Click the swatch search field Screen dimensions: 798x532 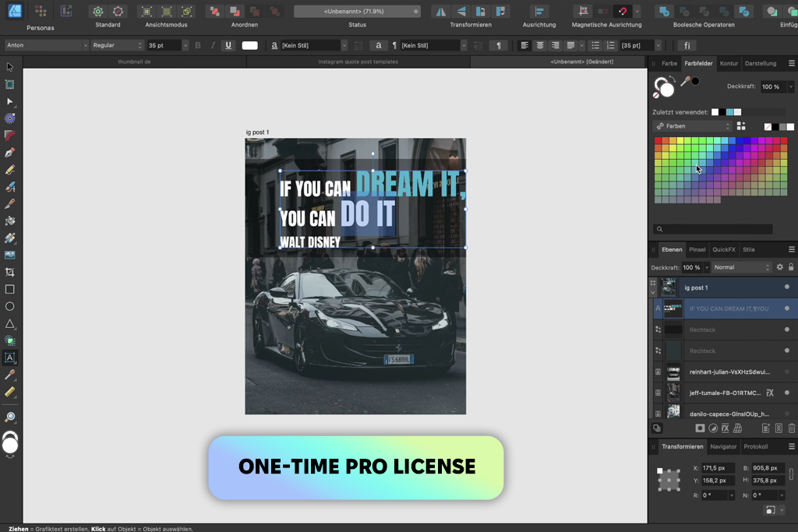(712, 229)
